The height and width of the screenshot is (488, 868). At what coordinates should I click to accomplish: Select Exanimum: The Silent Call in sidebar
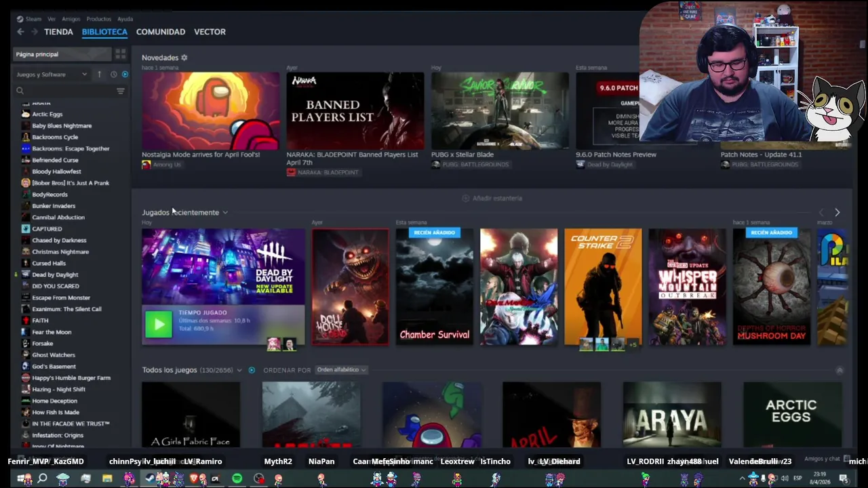point(66,309)
